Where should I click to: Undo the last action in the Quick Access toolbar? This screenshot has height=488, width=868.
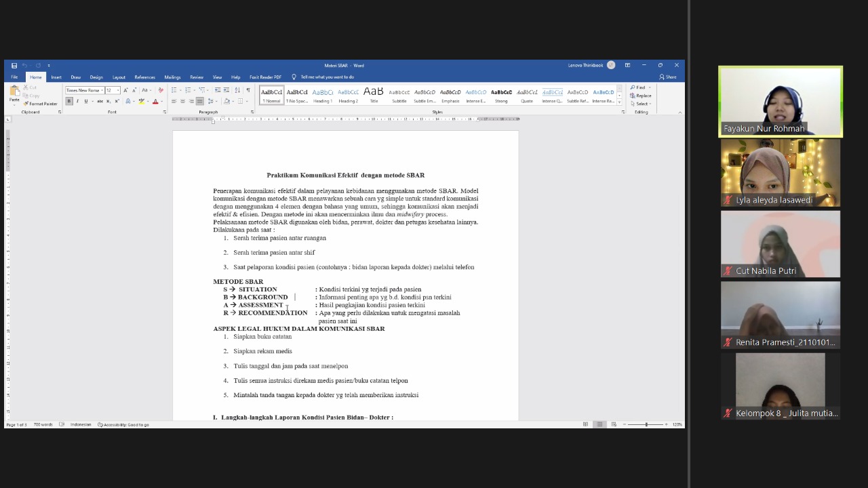click(x=24, y=66)
